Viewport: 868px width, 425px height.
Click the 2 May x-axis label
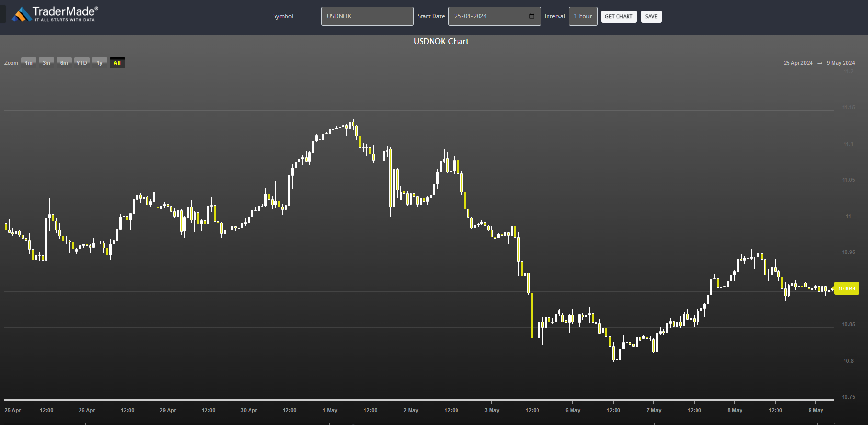point(411,410)
